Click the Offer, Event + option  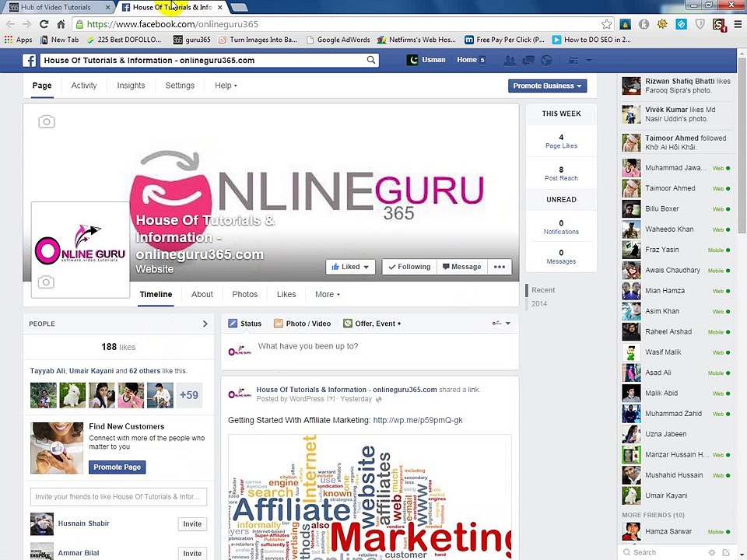[372, 324]
